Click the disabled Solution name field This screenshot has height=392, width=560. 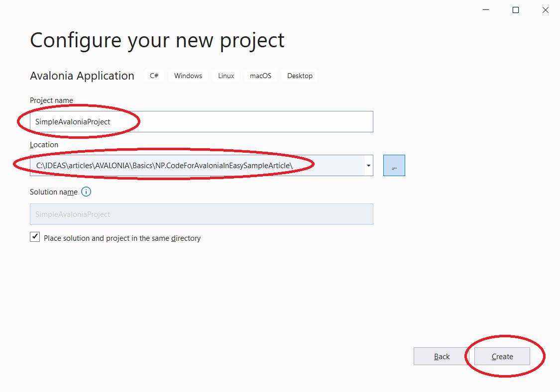[202, 214]
